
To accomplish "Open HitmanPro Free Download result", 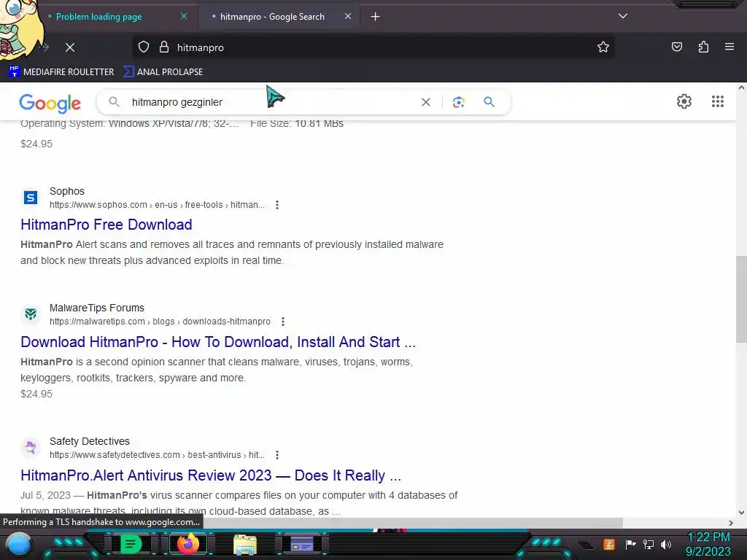I will tap(107, 225).
